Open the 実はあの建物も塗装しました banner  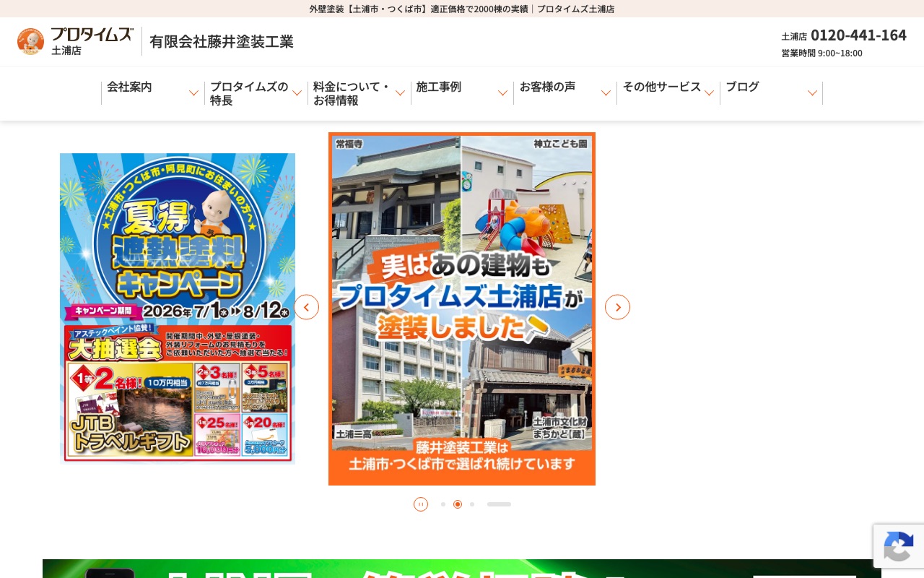(x=462, y=309)
